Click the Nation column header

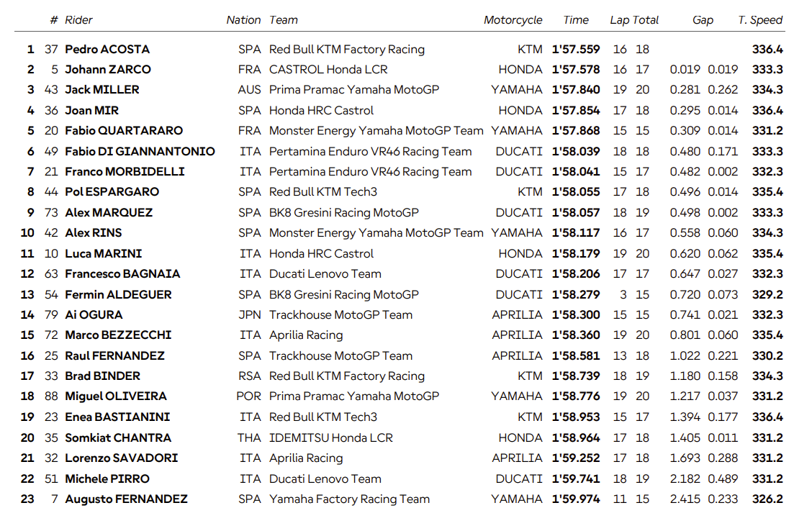[243, 20]
